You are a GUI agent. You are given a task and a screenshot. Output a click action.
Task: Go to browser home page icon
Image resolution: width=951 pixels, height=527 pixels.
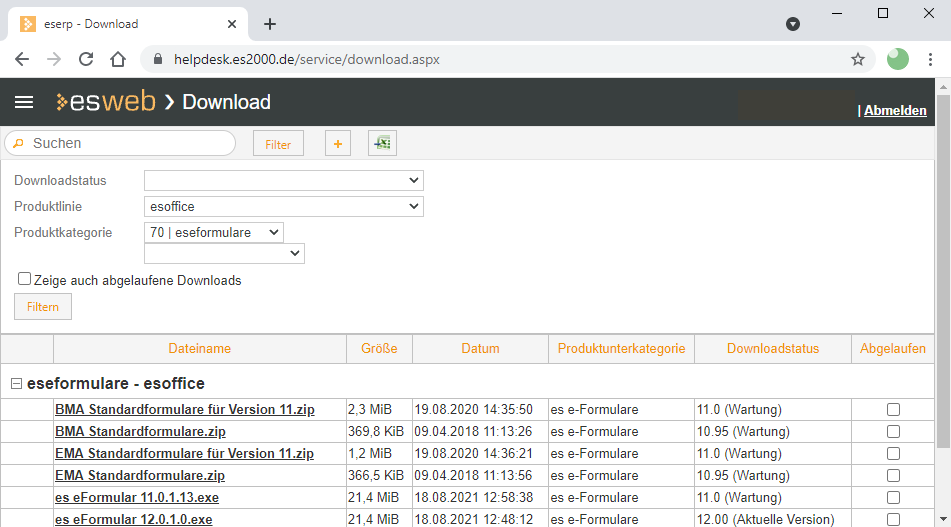[x=118, y=59]
